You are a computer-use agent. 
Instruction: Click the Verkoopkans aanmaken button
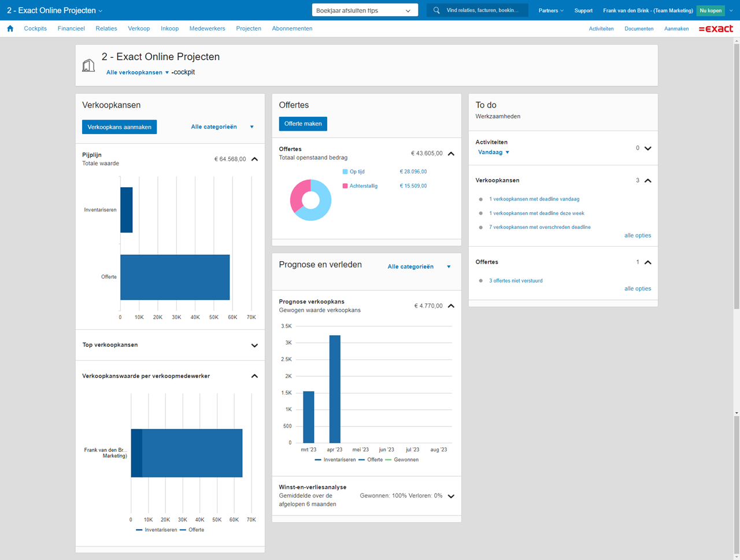click(119, 127)
